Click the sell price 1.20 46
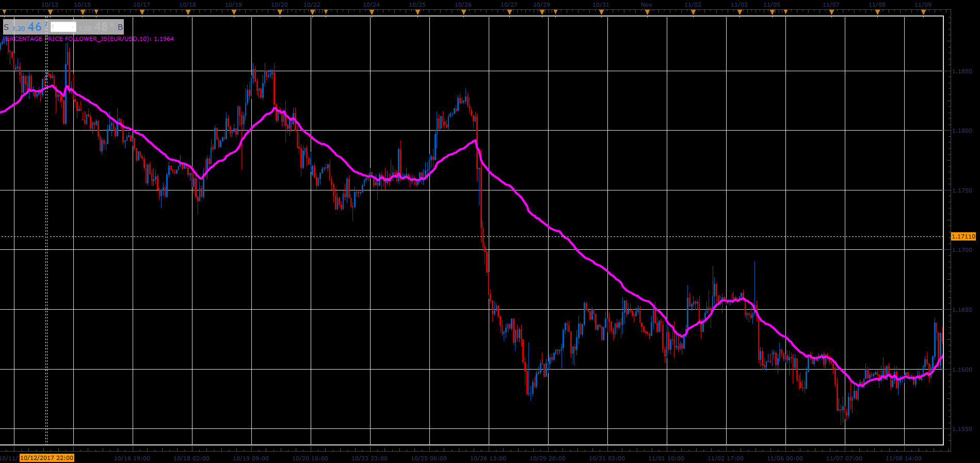The image size is (980, 463). (x=30, y=27)
